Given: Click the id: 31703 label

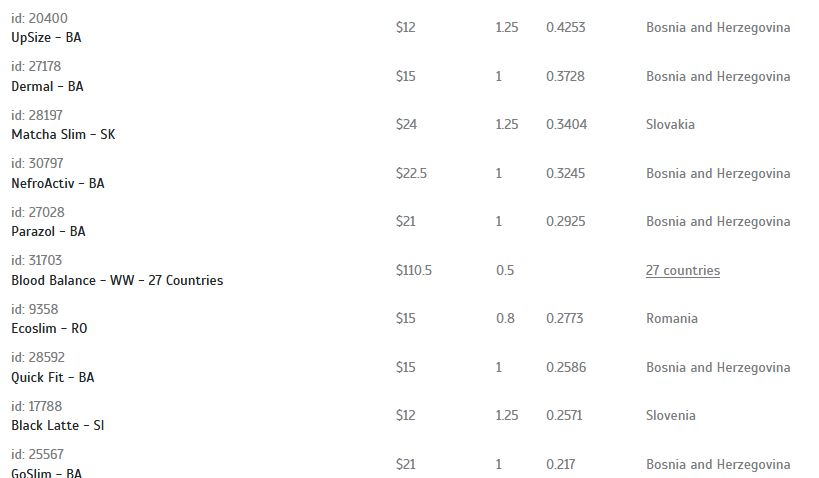Looking at the screenshot, I should pos(37,260).
